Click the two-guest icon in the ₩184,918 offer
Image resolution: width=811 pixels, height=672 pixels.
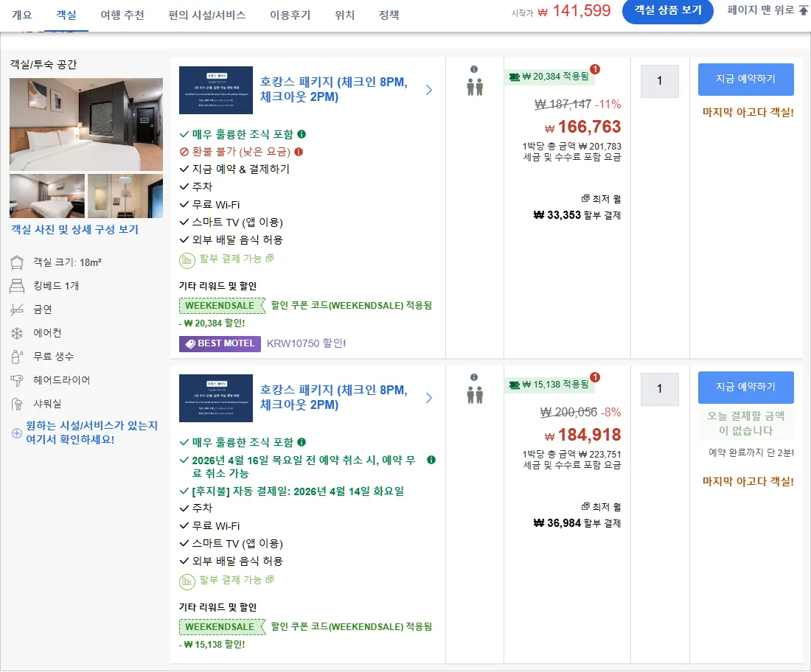(x=475, y=395)
